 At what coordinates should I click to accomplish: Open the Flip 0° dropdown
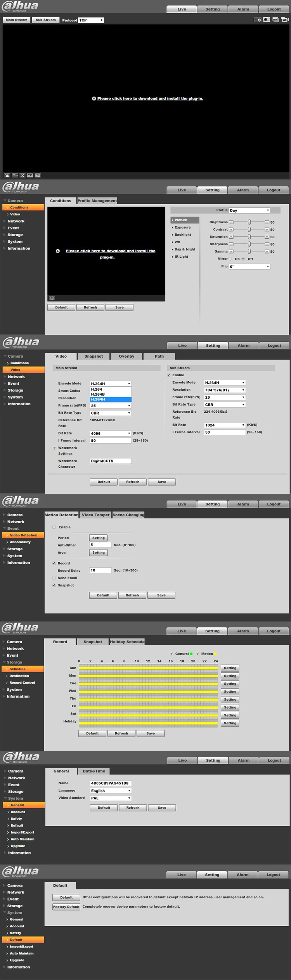coord(249,267)
